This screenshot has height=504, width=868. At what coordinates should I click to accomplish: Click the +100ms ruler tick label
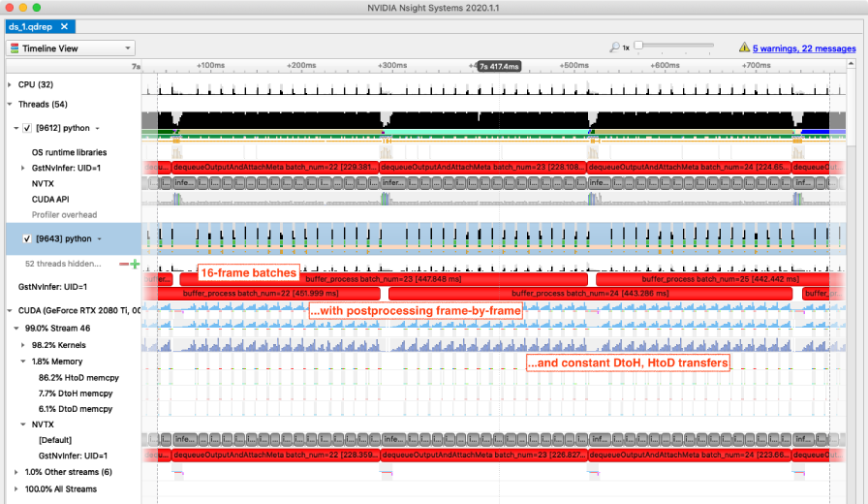pos(210,65)
